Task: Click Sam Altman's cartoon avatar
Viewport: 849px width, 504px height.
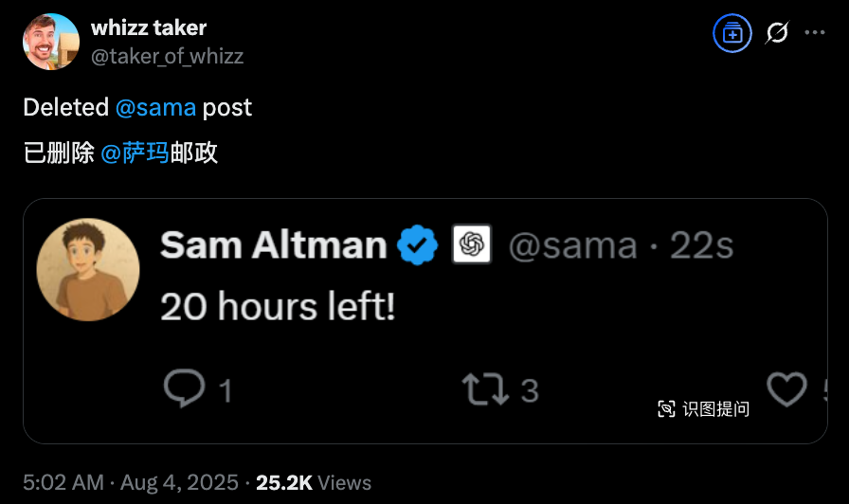Action: pyautogui.click(x=88, y=270)
